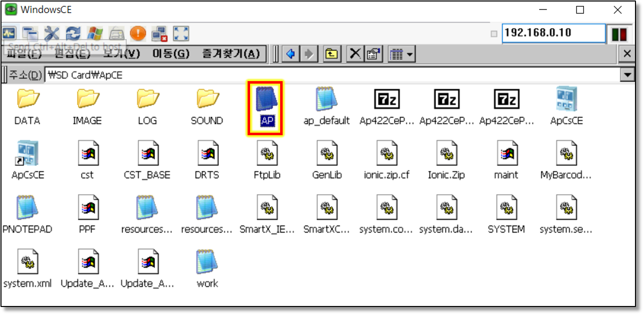Toggle the green-red connection status indicator
Image resolution: width=644 pixels, height=315 pixels.
tap(619, 34)
